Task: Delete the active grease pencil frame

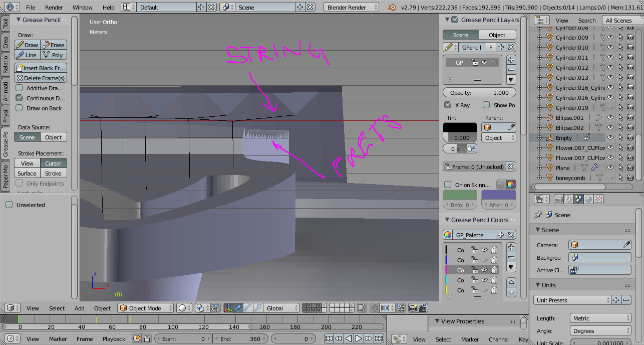Action: pos(511,167)
